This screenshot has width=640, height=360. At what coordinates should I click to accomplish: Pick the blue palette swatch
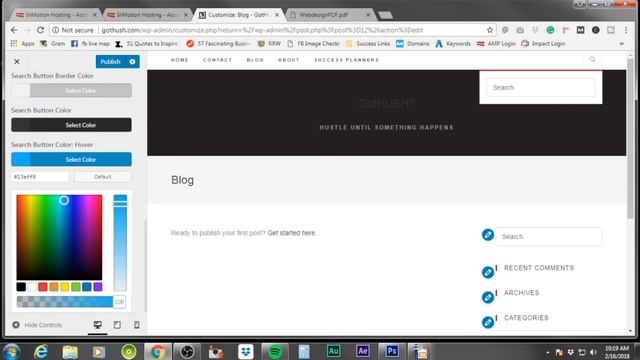[x=87, y=287]
